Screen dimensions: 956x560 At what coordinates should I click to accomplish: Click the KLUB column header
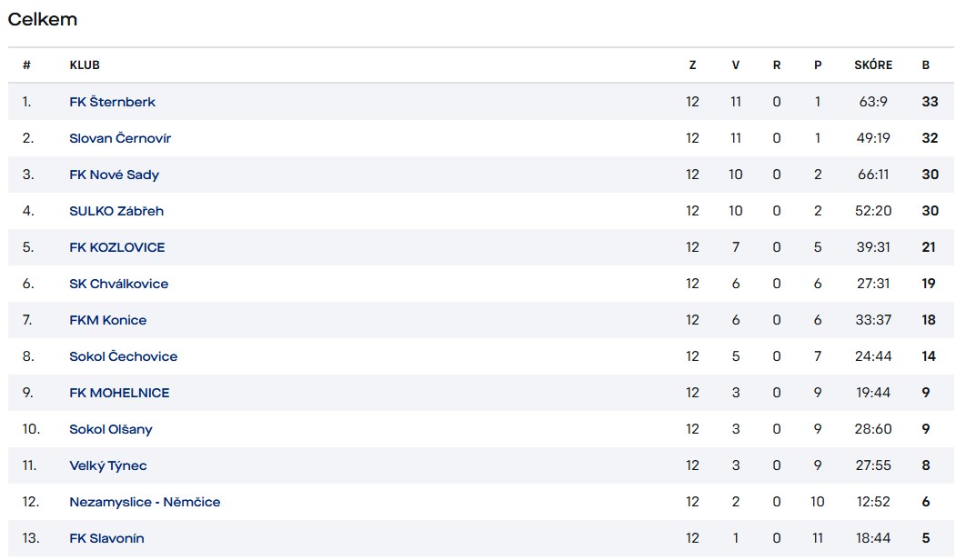coord(85,65)
